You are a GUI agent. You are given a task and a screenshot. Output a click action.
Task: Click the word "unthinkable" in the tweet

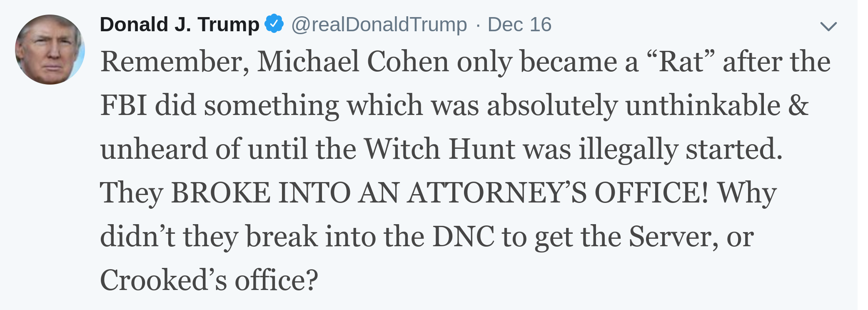point(703,105)
